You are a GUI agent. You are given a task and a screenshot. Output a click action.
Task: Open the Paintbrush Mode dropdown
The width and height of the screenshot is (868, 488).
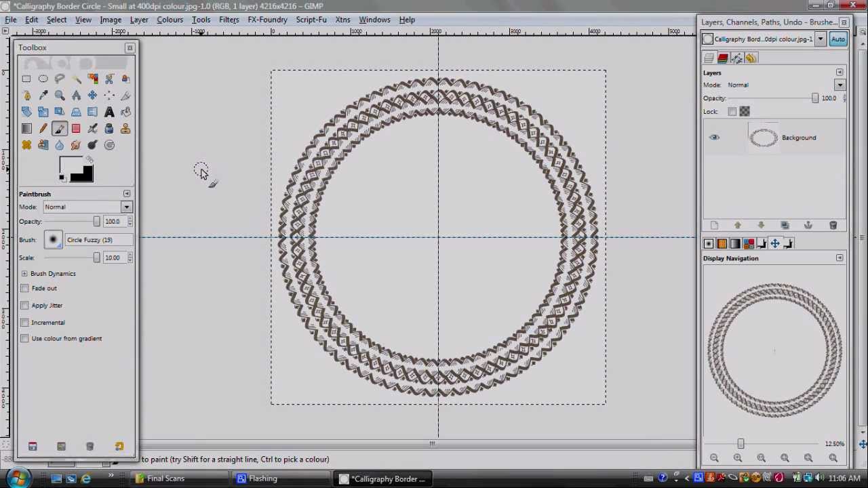point(127,207)
